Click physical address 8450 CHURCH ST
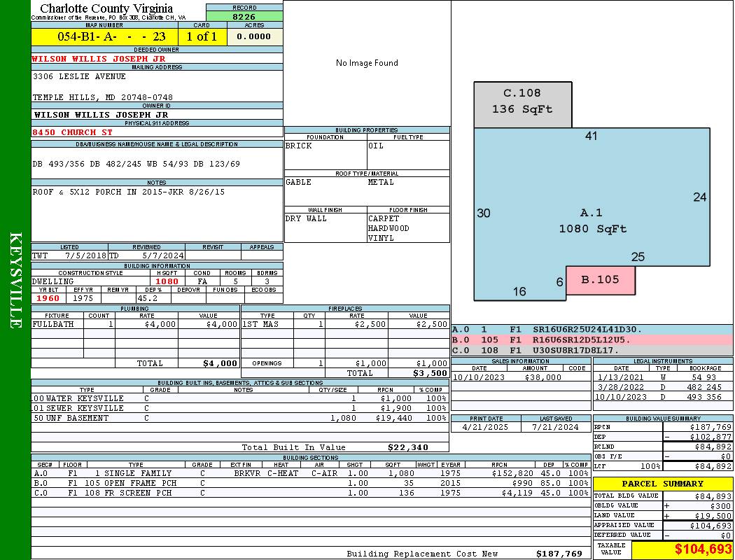The height and width of the screenshot is (560, 735). pos(72,132)
